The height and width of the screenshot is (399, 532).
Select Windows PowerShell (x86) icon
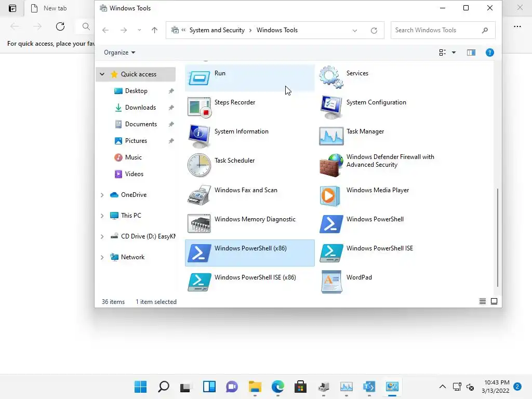point(199,253)
